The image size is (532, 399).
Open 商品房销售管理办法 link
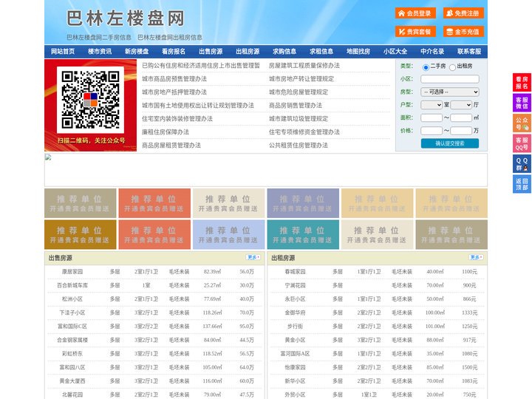point(295,106)
